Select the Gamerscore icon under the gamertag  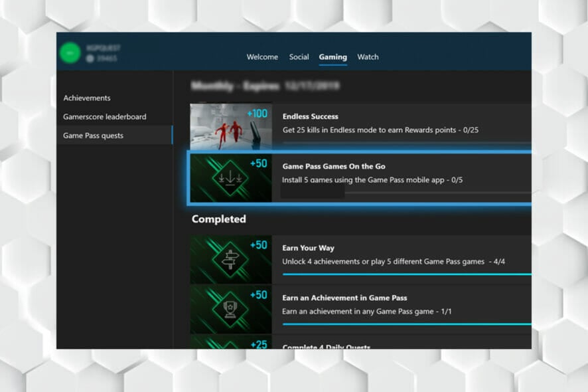click(x=90, y=58)
